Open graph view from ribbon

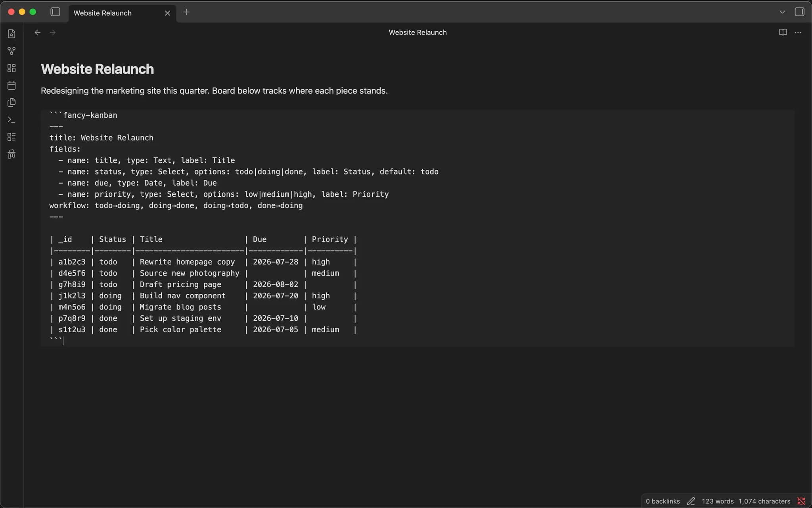tap(11, 51)
